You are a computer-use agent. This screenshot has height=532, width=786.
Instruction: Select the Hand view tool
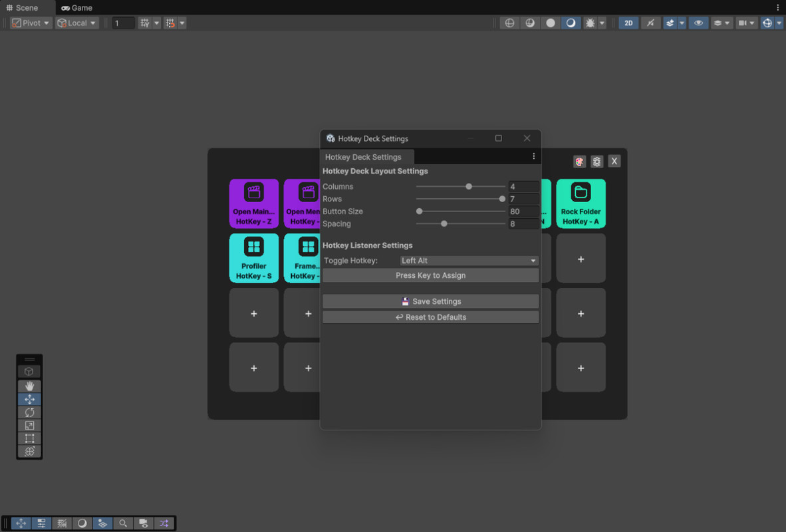29,386
